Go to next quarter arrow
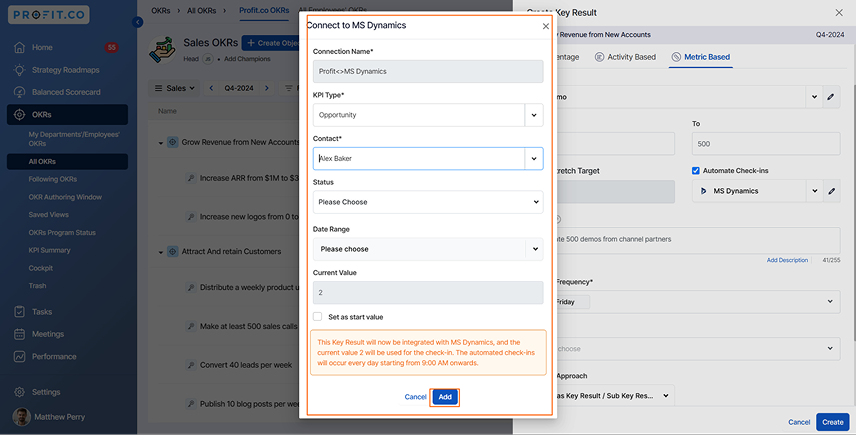The image size is (856, 435). [266, 88]
